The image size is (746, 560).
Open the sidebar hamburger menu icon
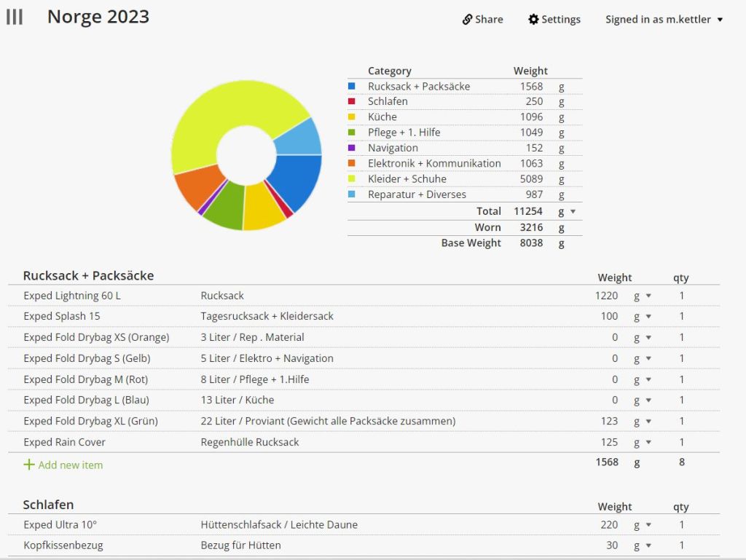[x=15, y=17]
